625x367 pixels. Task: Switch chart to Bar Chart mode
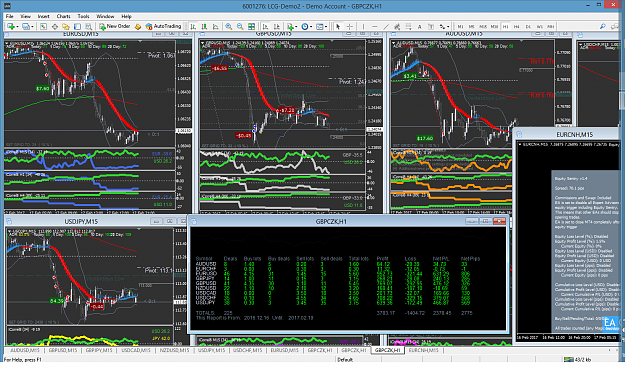pyautogui.click(x=193, y=27)
